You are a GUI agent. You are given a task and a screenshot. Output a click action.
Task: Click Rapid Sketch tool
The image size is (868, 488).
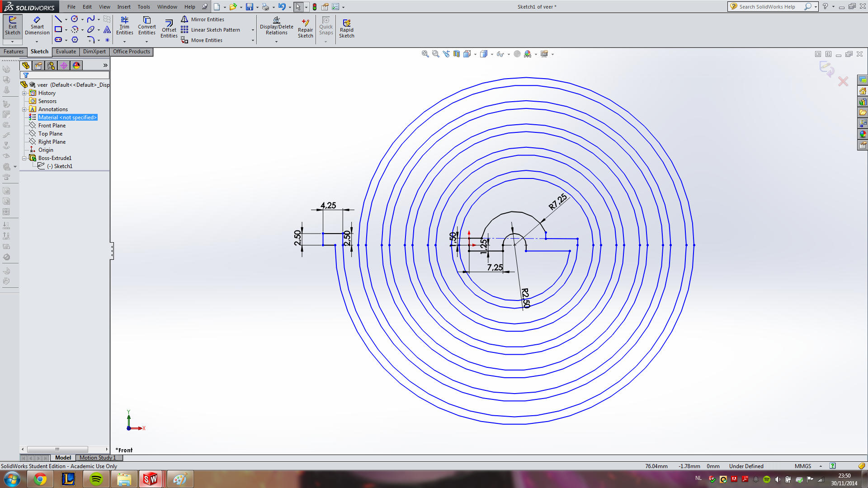(347, 28)
